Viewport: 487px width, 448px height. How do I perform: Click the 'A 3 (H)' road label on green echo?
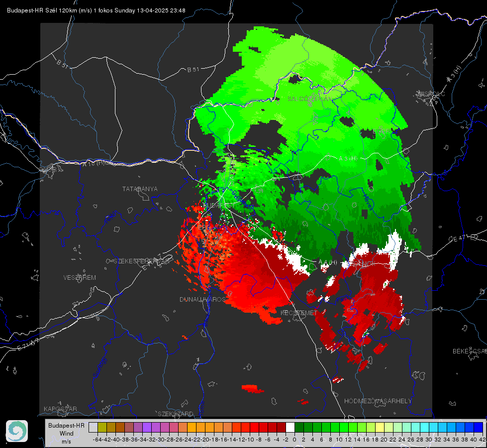[348, 159]
